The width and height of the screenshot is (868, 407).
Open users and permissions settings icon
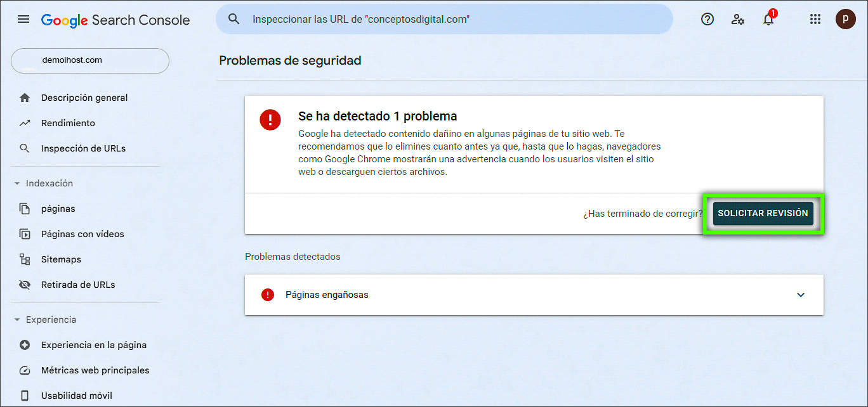[x=737, y=20]
